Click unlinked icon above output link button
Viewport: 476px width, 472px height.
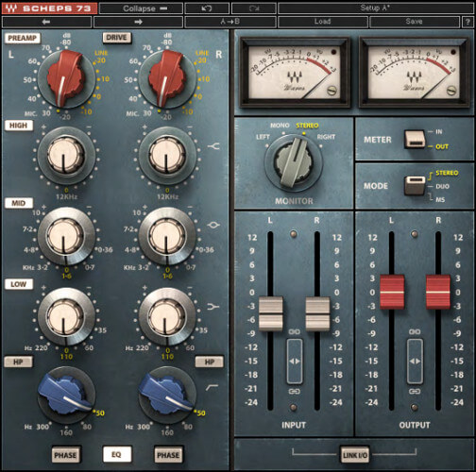[x=415, y=331]
